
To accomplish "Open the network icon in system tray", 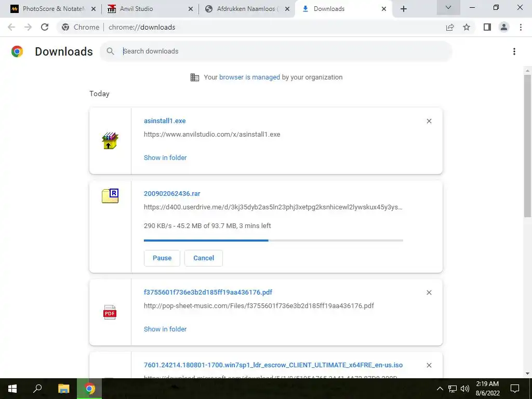I will click(453, 389).
